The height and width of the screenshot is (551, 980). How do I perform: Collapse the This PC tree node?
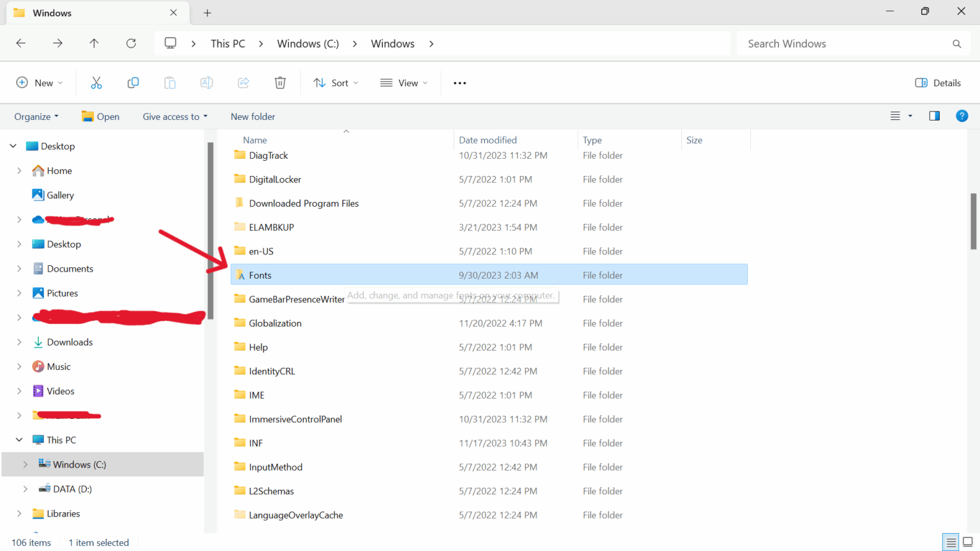pyautogui.click(x=19, y=439)
